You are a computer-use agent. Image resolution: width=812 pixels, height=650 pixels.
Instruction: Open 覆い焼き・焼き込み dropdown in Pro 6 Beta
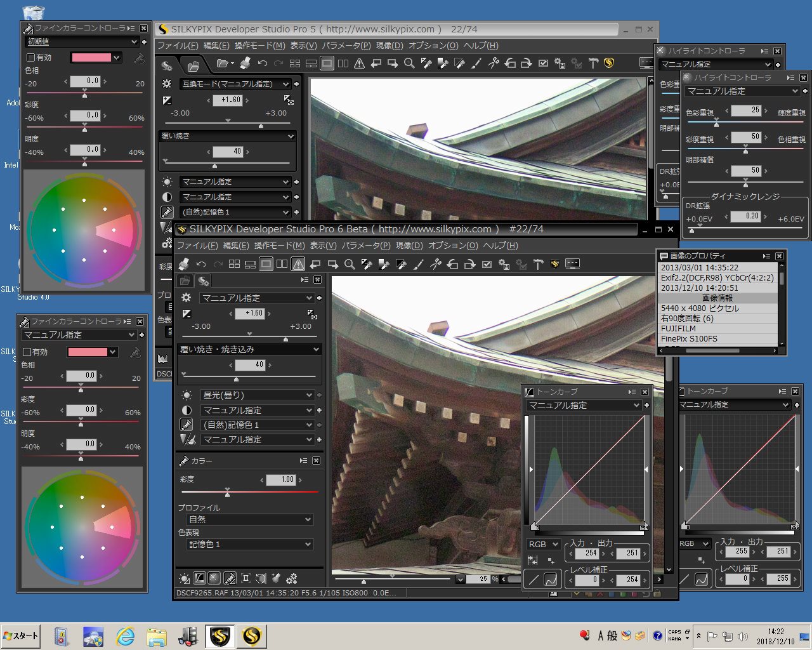click(x=249, y=349)
